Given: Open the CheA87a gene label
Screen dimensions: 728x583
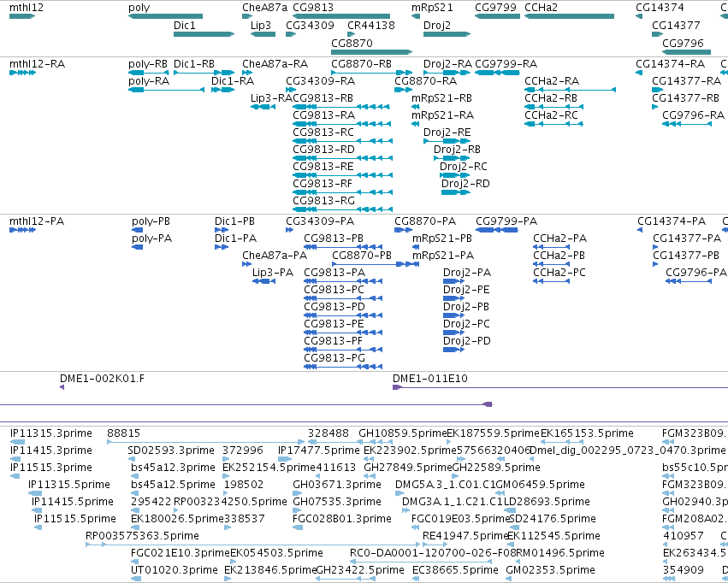Looking at the screenshot, I should (x=264, y=8).
